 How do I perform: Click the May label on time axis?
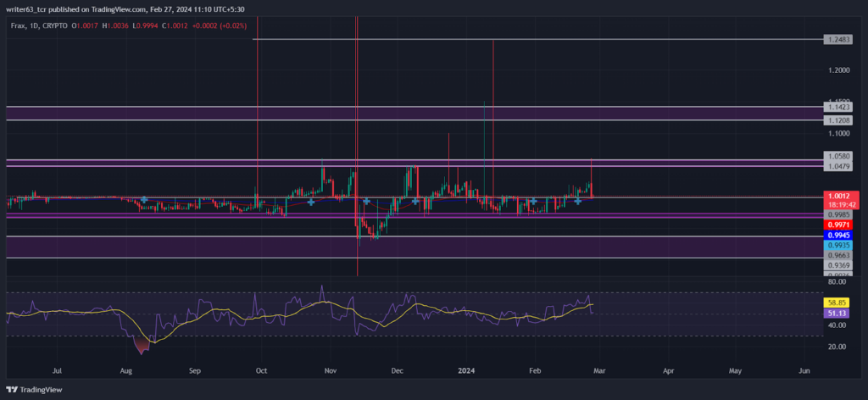click(735, 370)
